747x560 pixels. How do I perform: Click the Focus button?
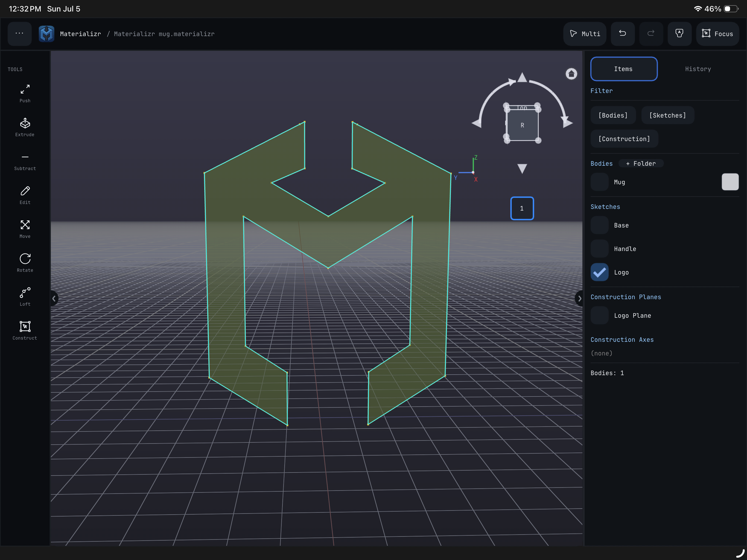tap(717, 33)
